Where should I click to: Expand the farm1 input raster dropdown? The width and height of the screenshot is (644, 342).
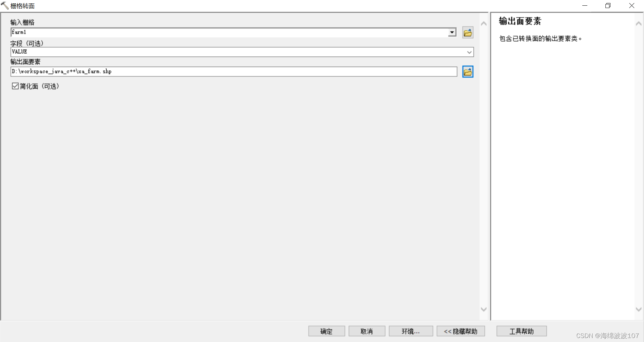(x=452, y=33)
